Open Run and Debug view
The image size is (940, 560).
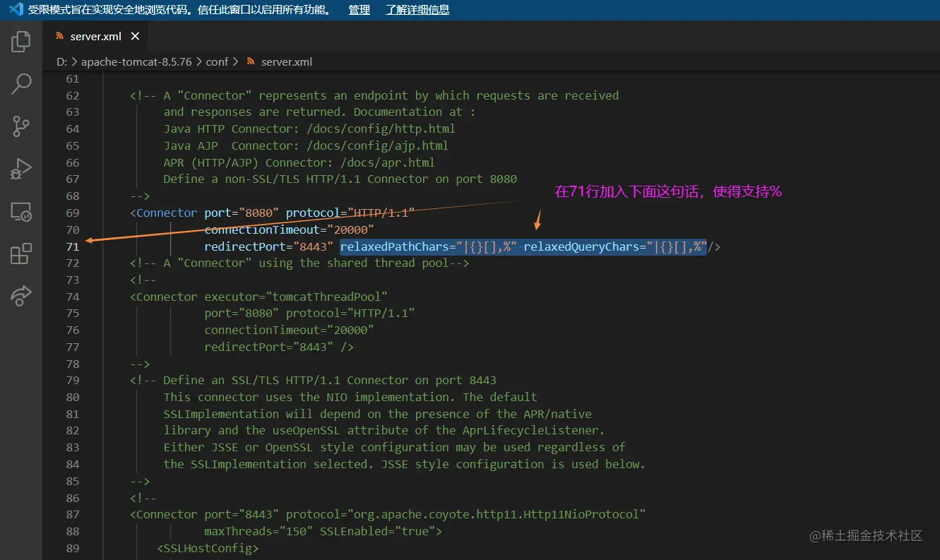(21, 169)
